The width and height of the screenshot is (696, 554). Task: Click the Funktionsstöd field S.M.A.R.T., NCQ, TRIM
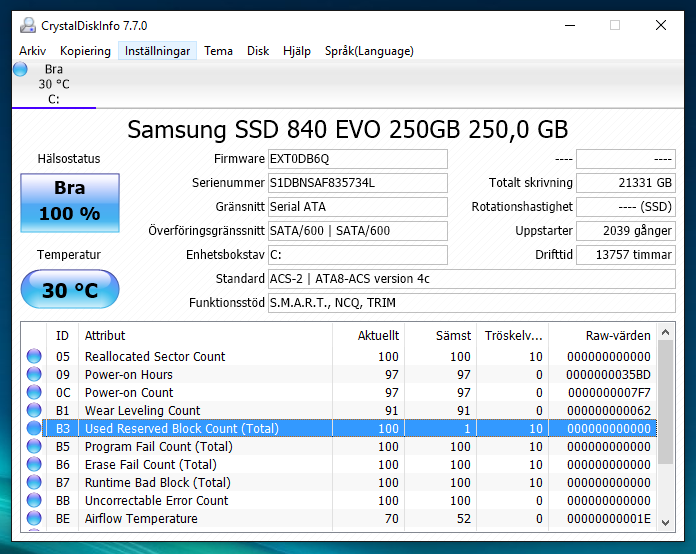472,303
